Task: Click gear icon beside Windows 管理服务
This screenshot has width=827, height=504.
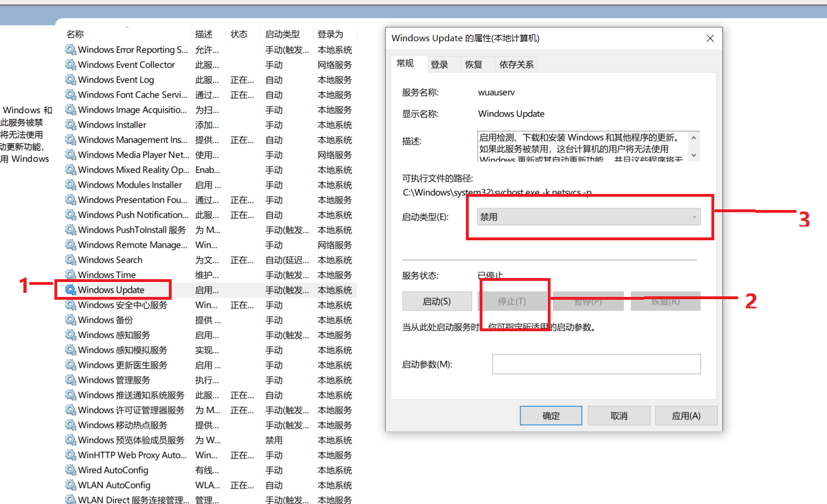Action: pyautogui.click(x=70, y=380)
